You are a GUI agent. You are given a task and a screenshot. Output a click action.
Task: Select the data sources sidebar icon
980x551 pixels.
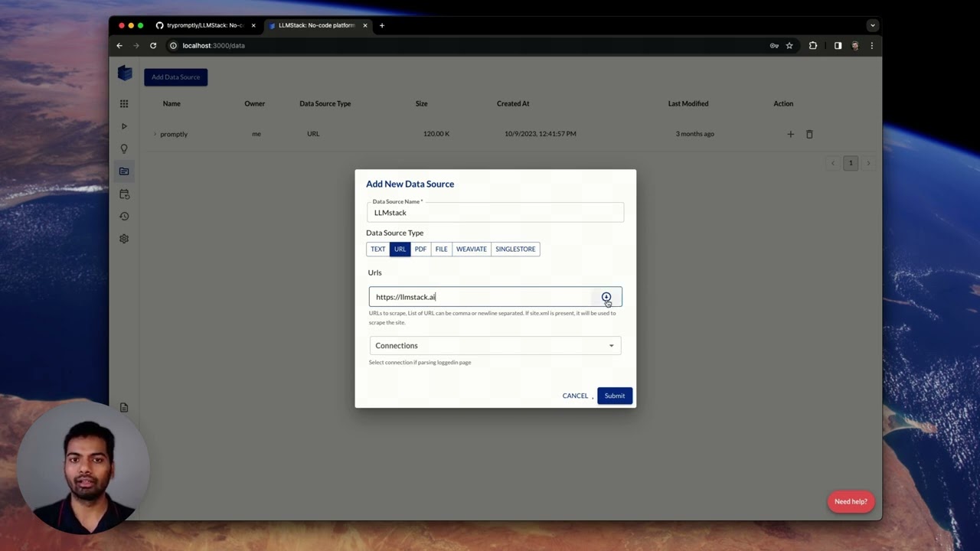[124, 171]
